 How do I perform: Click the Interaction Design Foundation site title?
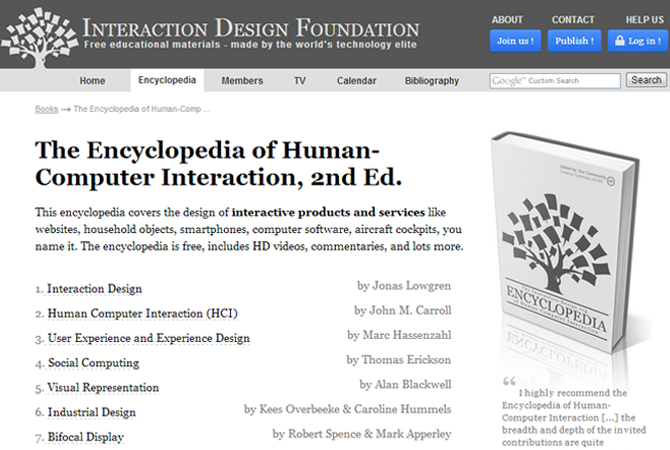251,28
